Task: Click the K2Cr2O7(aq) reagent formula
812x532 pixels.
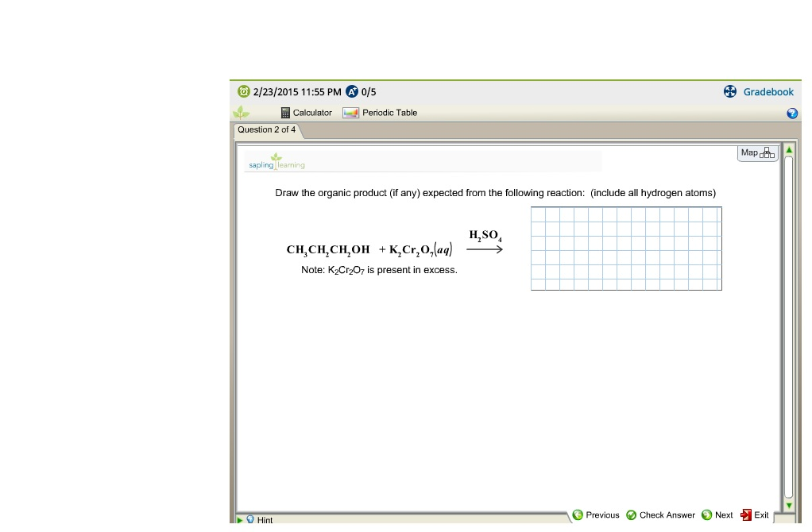Action: [420, 250]
